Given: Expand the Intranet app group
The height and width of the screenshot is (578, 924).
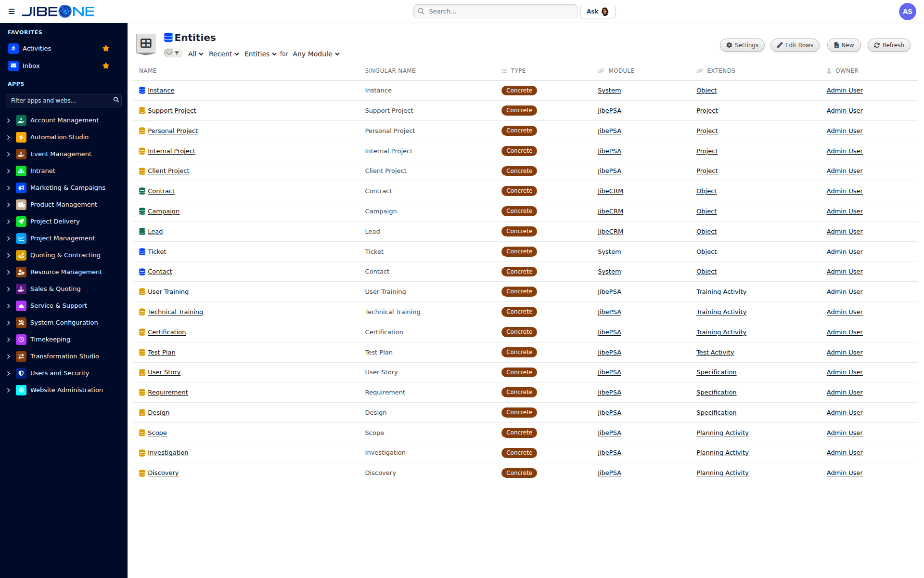Looking at the screenshot, I should tap(9, 171).
